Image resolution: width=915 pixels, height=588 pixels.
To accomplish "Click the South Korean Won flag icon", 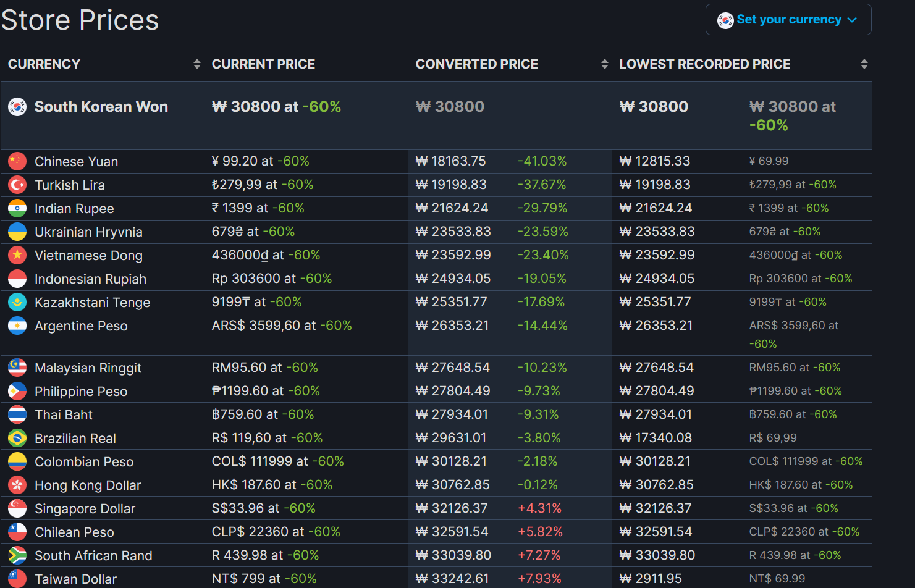I will coord(17,107).
